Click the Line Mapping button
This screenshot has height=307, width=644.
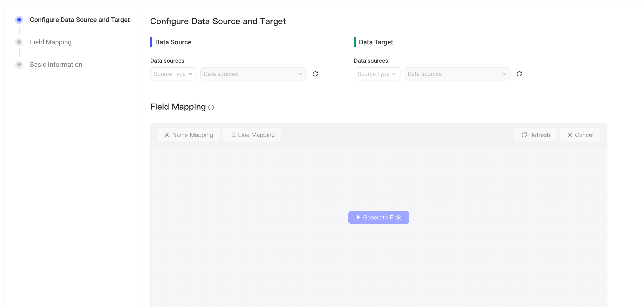click(x=252, y=135)
